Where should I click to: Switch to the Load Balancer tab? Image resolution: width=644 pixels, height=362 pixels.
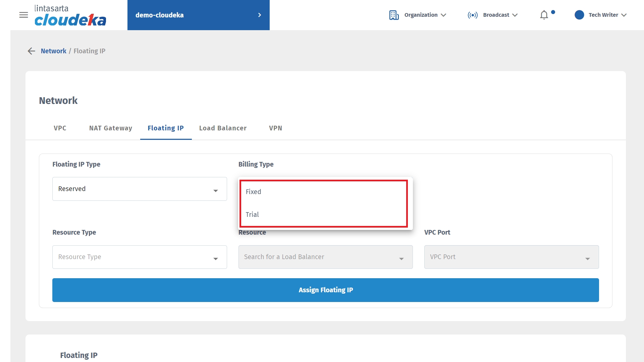(223, 128)
